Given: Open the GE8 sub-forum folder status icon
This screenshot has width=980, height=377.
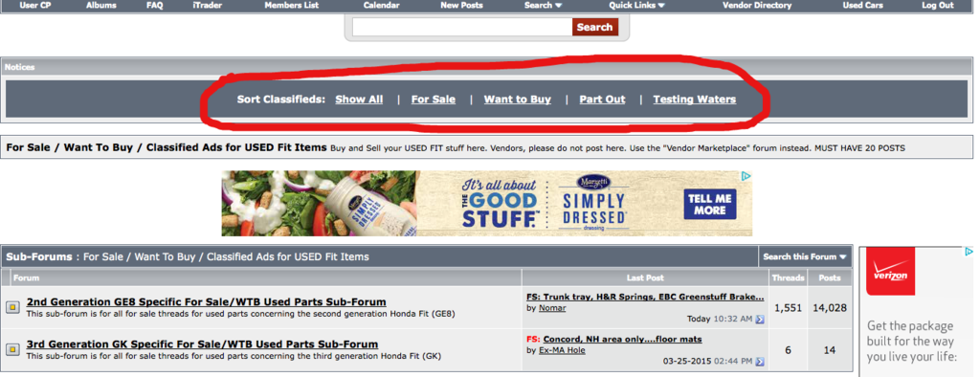Looking at the screenshot, I should tap(12, 307).
